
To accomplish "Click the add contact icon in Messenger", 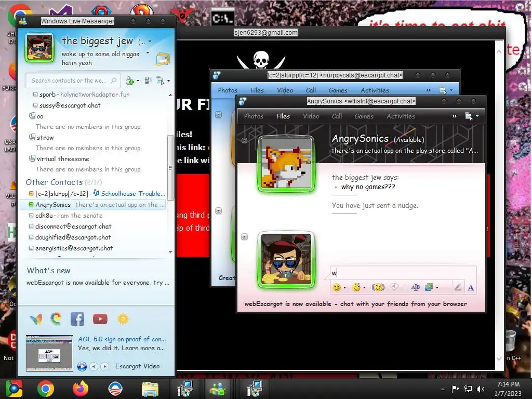I will [x=129, y=81].
